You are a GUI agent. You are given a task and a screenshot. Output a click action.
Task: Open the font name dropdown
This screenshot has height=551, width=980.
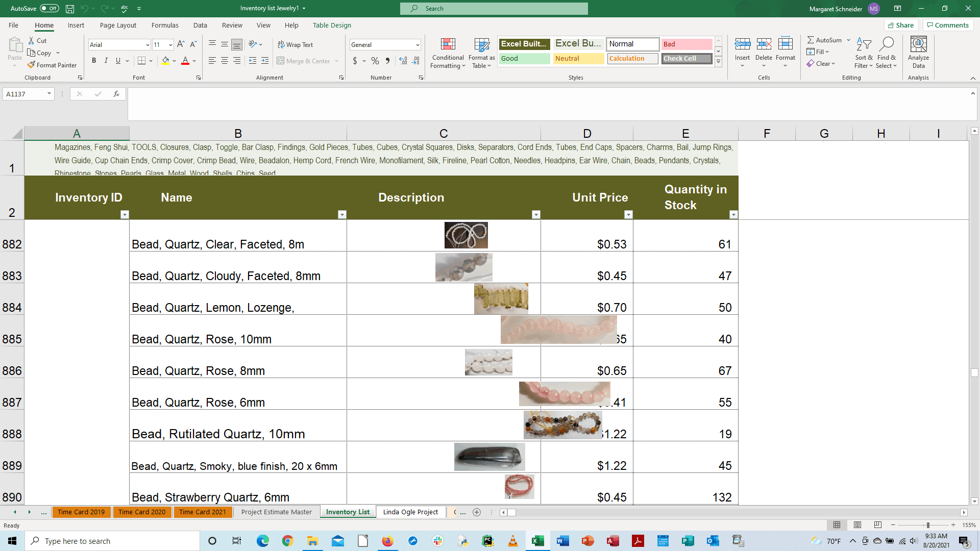click(148, 45)
